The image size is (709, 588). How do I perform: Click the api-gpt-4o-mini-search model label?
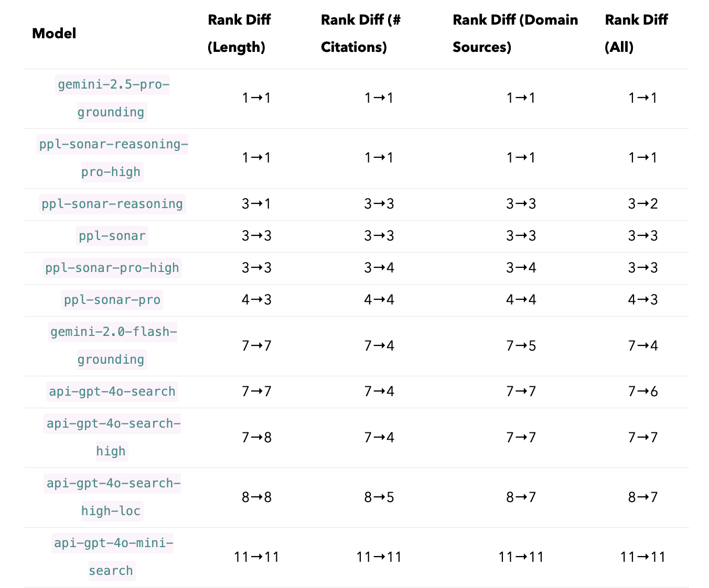[x=112, y=557]
